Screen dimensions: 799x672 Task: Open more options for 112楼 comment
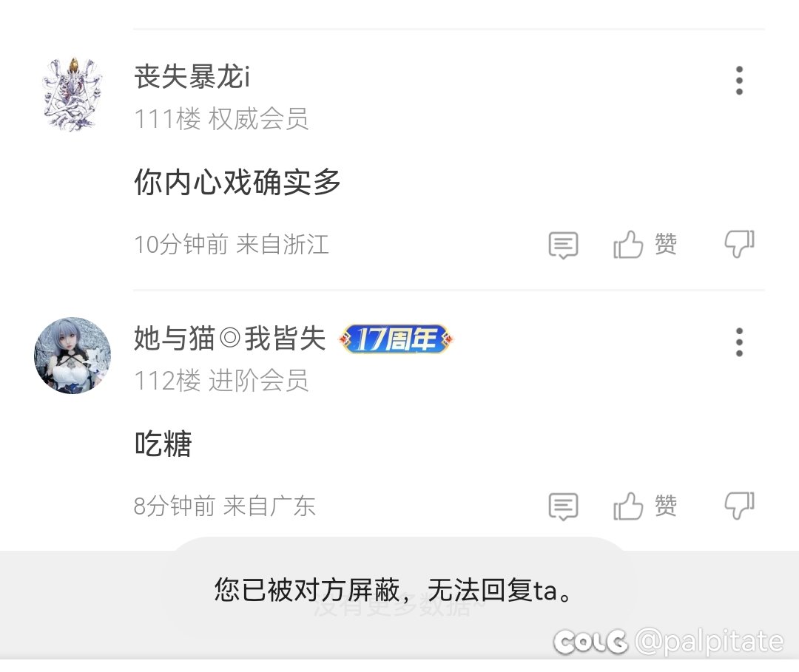[x=739, y=342]
